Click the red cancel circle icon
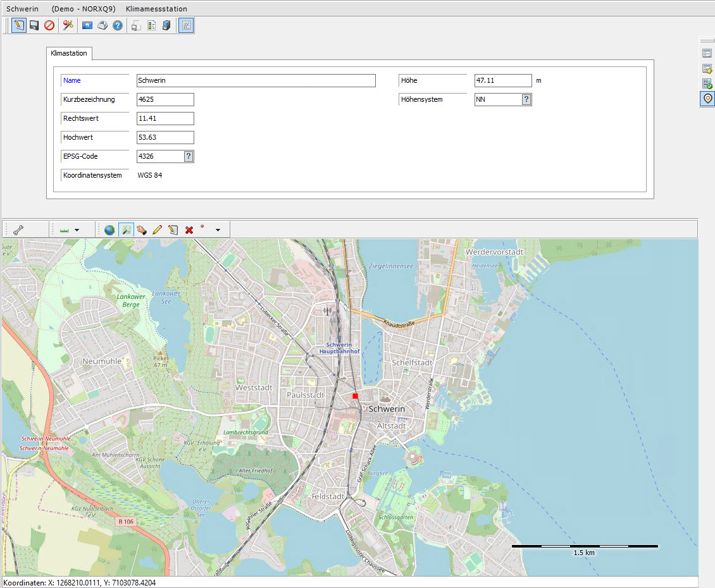Screen dimensions: 715x588 (49, 25)
